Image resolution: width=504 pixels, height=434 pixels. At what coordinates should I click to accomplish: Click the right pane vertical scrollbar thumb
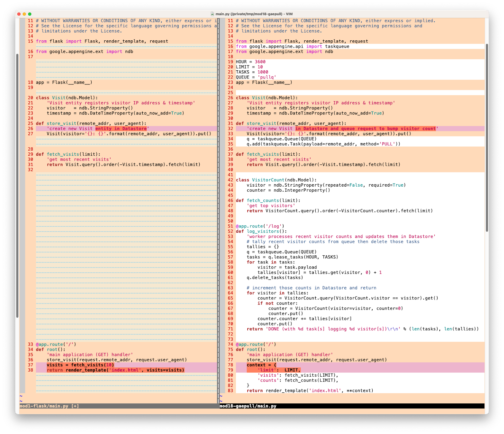[x=487, y=137]
